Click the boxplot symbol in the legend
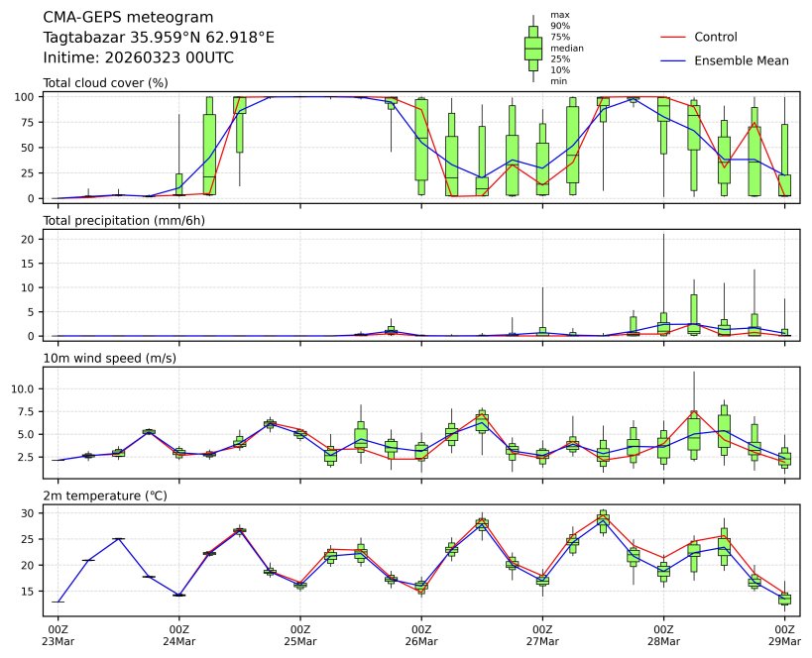812x658 pixels. coord(533,48)
